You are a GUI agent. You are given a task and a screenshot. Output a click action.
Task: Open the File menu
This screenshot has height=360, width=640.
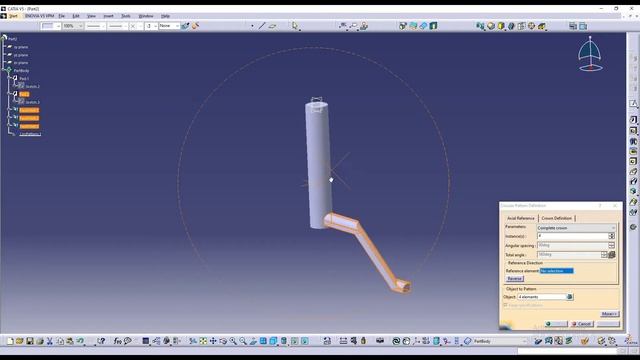[x=62, y=16]
